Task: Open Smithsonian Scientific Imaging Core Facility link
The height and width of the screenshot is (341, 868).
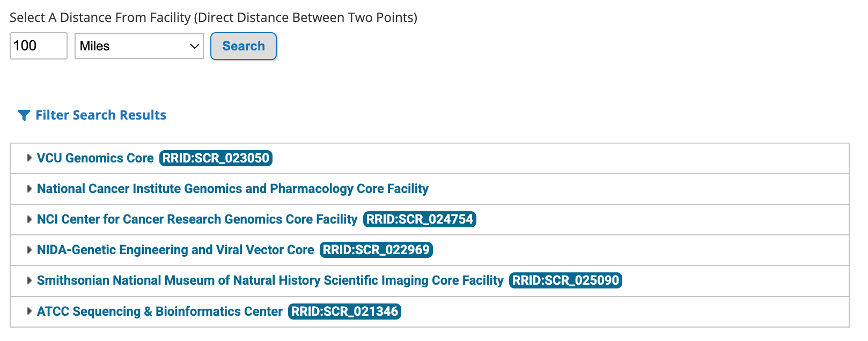Action: [270, 280]
